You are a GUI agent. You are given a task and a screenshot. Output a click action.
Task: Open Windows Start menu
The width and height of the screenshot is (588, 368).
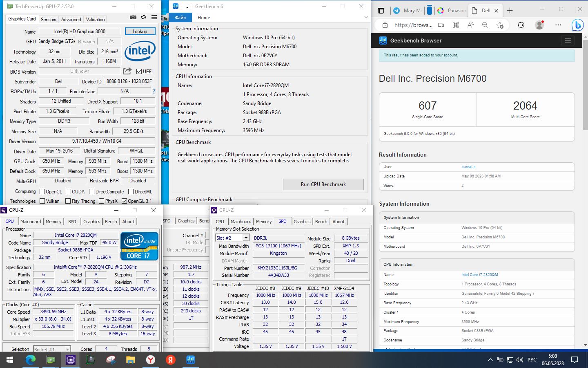click(10, 360)
